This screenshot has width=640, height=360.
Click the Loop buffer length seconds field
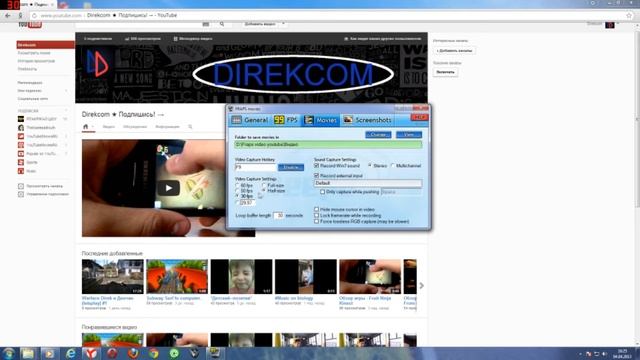pos(278,215)
